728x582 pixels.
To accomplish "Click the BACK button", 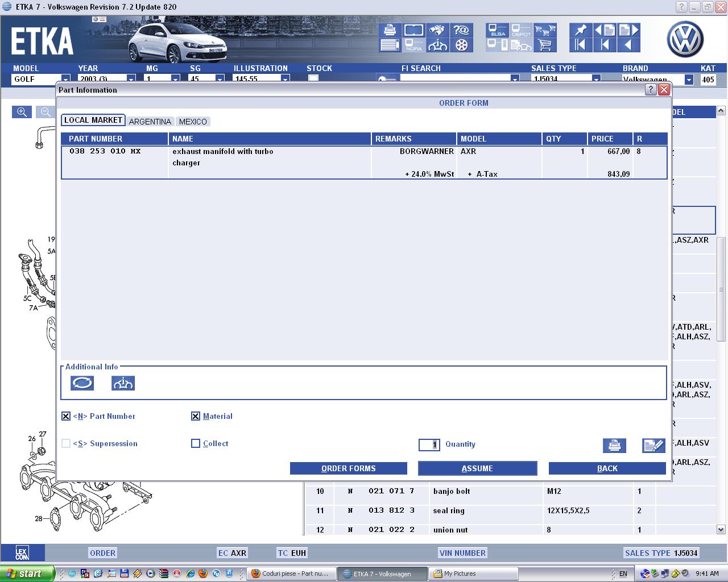I will coord(607,468).
